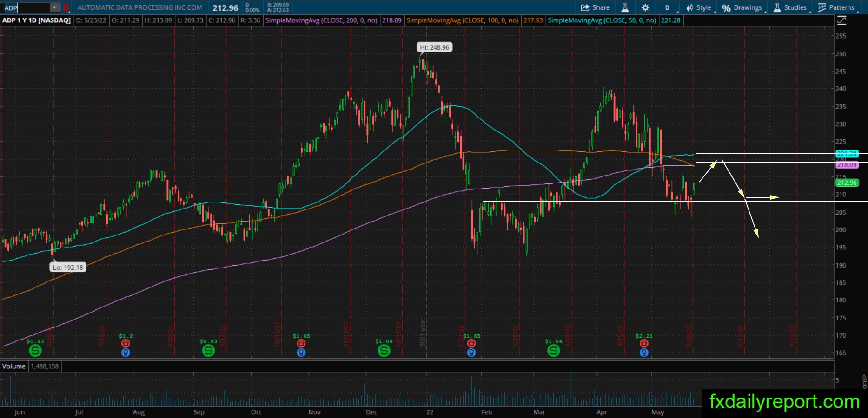Click the $0.93 dividend icon beside 9/17/21
This screenshot has width=868, height=418.
[x=208, y=351]
